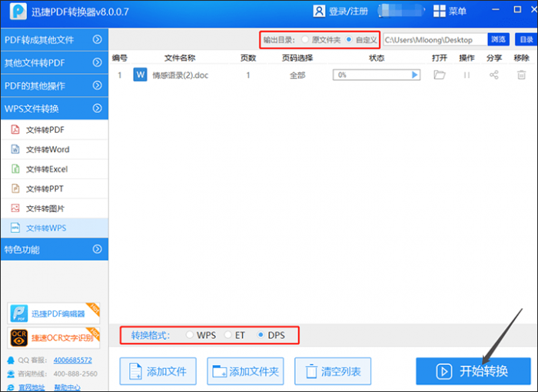Image resolution: width=538 pixels, height=392 pixels.
Task: Click the hotline headset icon
Action: click(x=11, y=374)
